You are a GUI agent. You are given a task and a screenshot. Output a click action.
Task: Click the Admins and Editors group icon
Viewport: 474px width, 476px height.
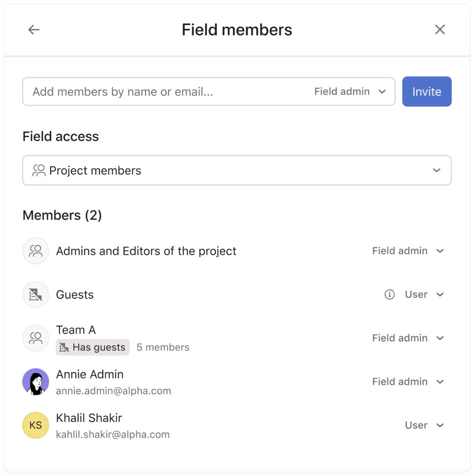point(36,251)
